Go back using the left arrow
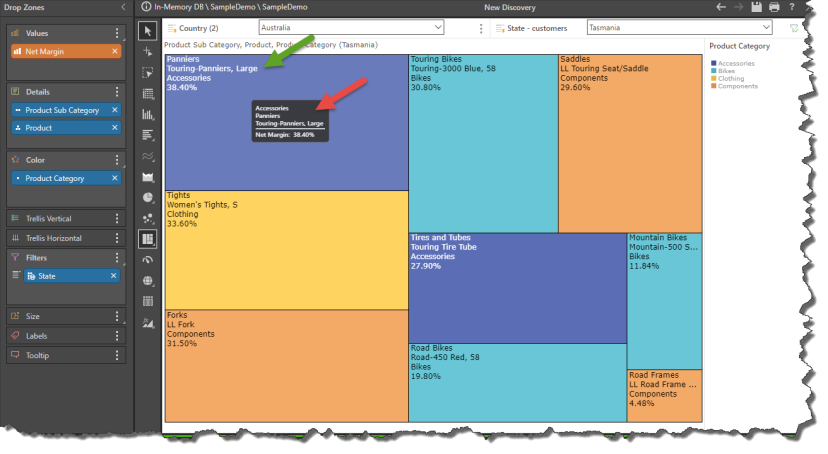828x454 pixels. (722, 7)
